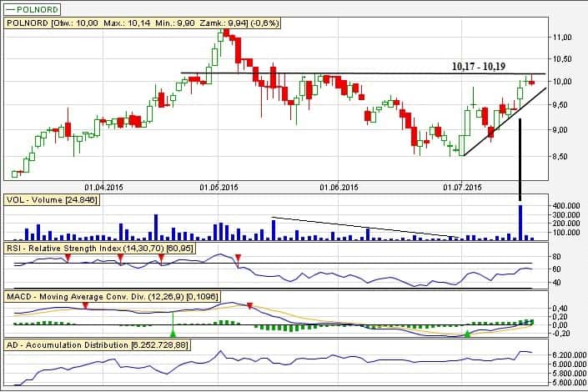The width and height of the screenshot is (588, 392).
Task: Click the rightmost red RSI sell marker
Action: point(239,257)
